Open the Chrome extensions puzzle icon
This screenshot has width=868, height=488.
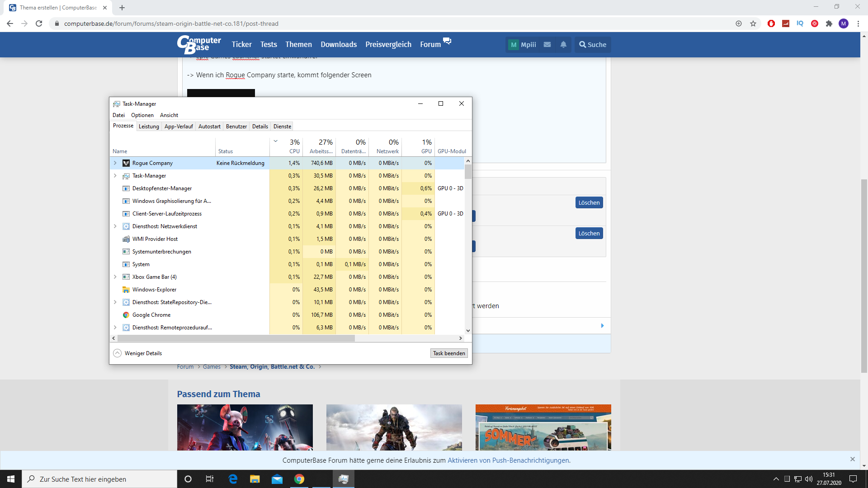point(829,23)
